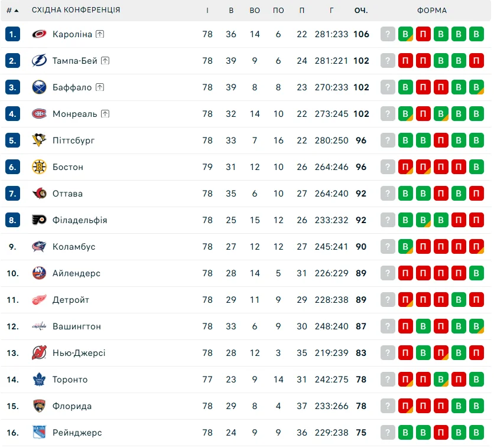Click the Boston Bruins logo
The image size is (494, 448).
point(39,167)
